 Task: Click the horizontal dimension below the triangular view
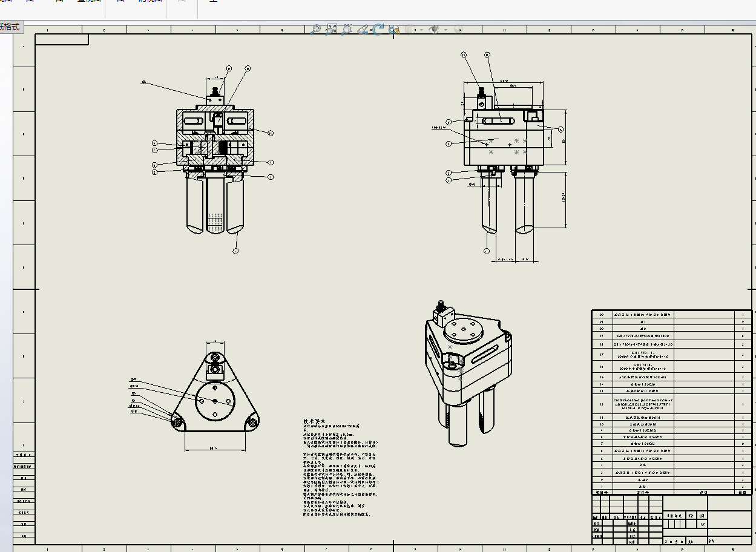click(x=214, y=449)
